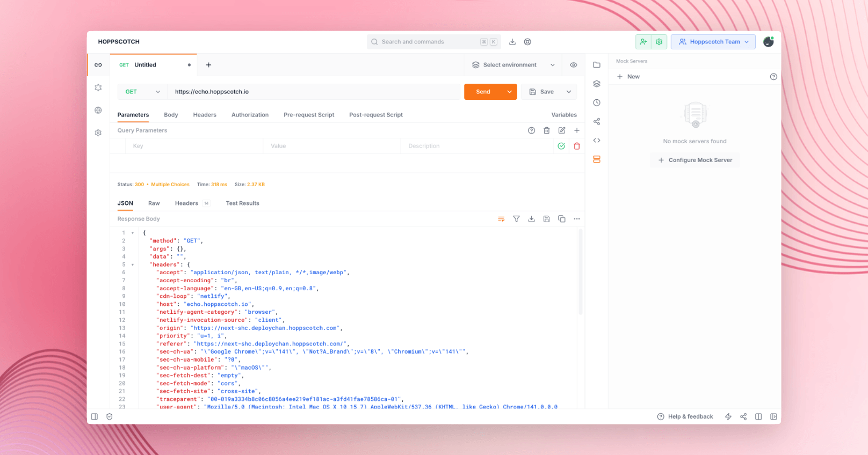Toggle the parameter enabled checkmark
The image size is (868, 455).
coord(561,146)
